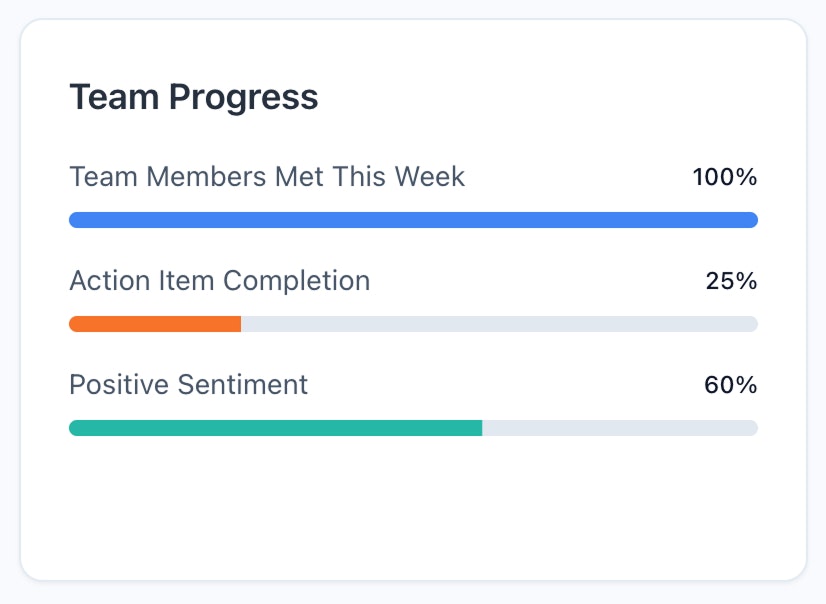Click the right end of the orange fill

click(238, 324)
